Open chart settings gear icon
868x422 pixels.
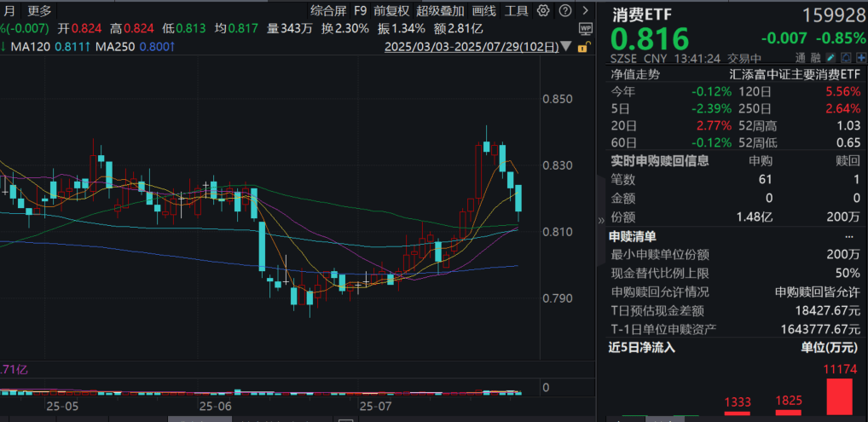pos(543,10)
